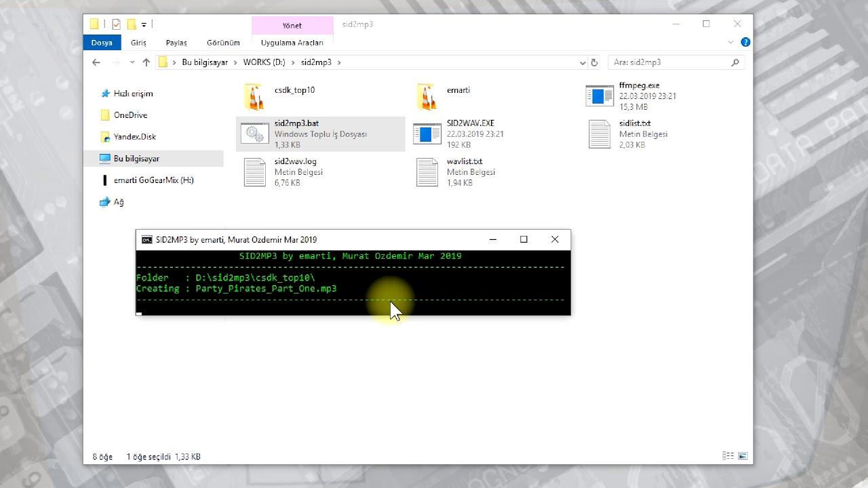This screenshot has width=868, height=488.
Task: Select the ffmpeg.exe file icon
Action: tap(599, 96)
